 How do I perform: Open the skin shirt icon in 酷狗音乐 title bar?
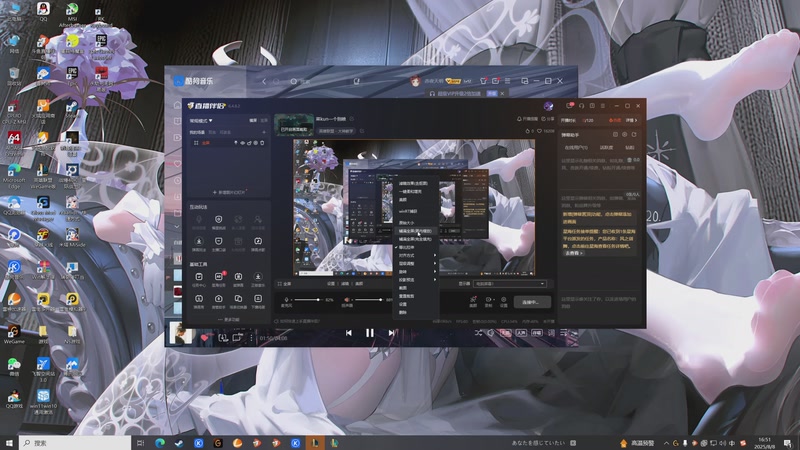(x=483, y=81)
